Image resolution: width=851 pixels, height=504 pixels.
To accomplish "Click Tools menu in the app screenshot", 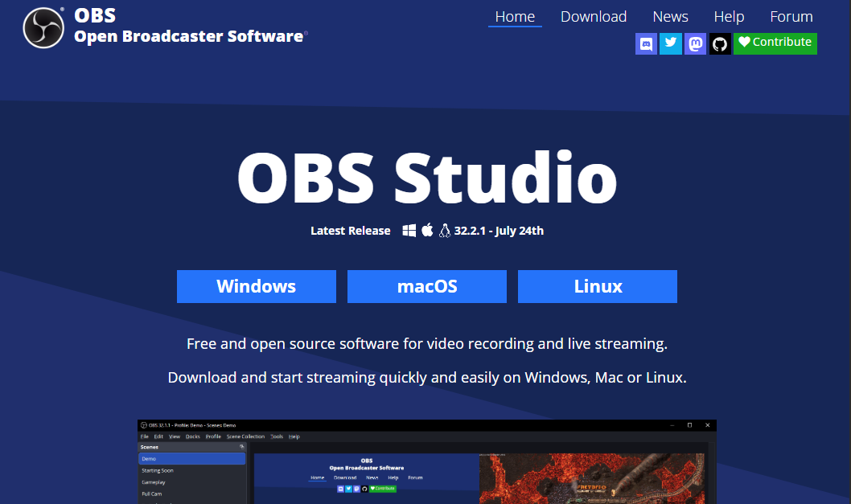I will pyautogui.click(x=277, y=436).
